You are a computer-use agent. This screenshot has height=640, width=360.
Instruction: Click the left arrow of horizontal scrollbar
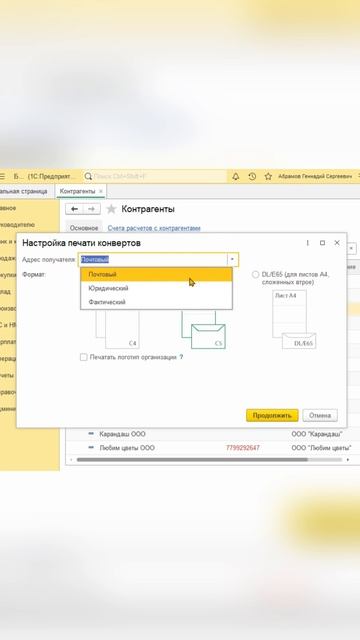[x=72, y=460]
